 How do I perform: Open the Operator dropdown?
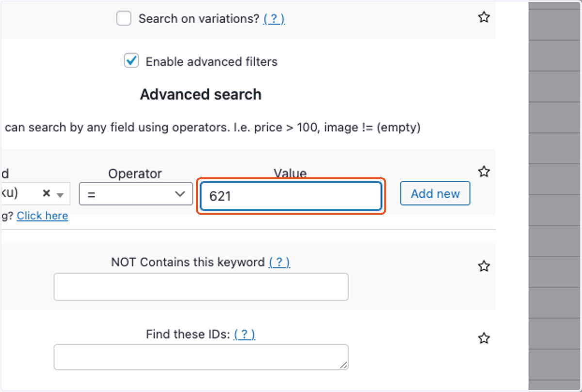tap(136, 194)
